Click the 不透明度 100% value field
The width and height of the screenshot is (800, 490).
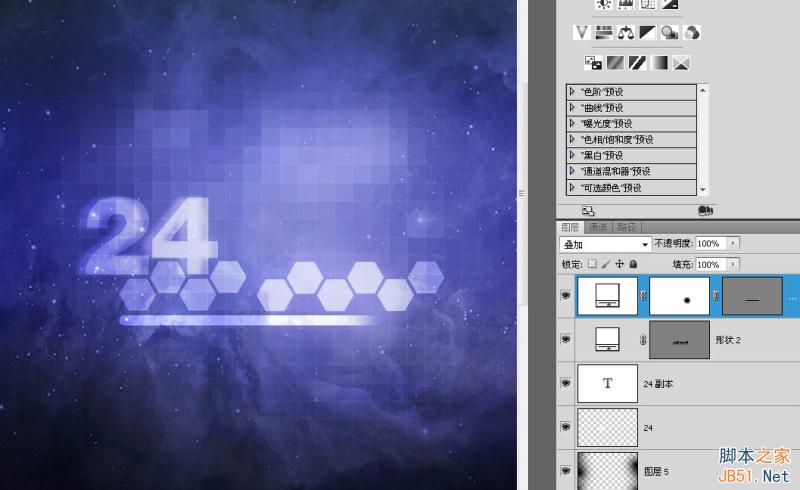tap(711, 243)
